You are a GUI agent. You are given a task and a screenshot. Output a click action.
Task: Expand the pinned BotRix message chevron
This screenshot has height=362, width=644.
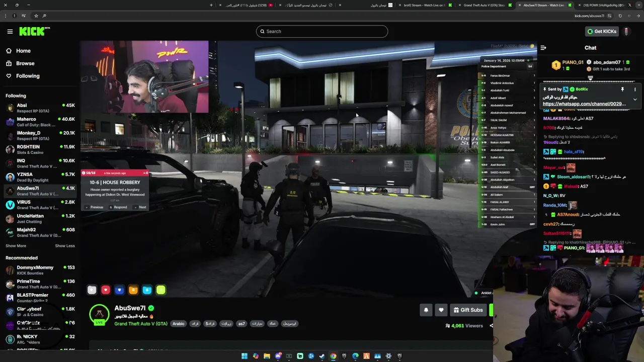pos(635,100)
